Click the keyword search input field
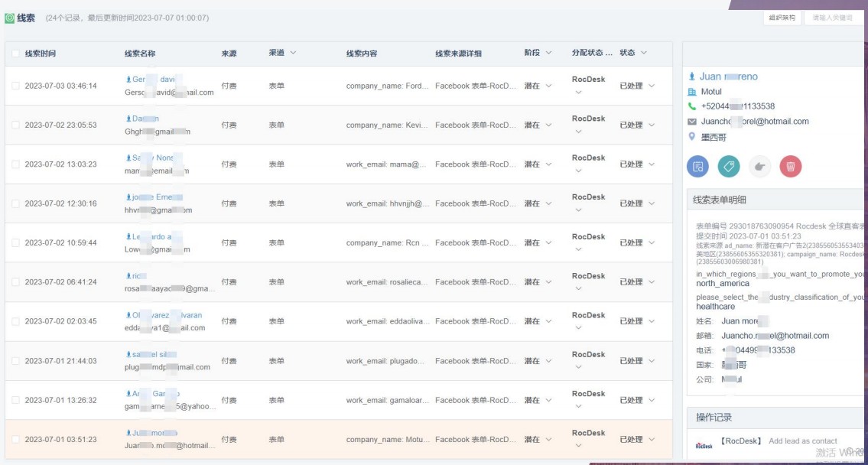The image size is (868, 465). pyautogui.click(x=833, y=18)
